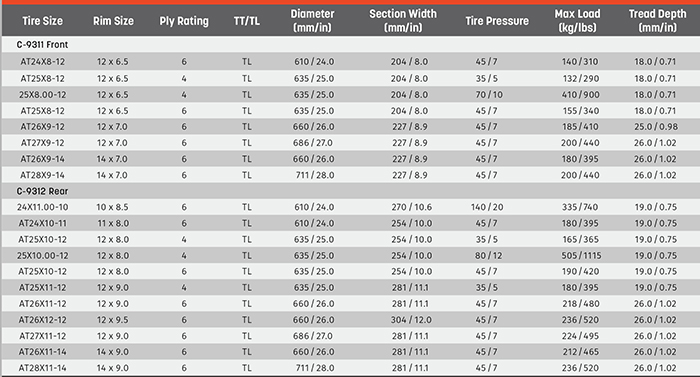Select the 24X11.00-10 tire size cell
This screenshot has width=700, height=377.
pos(42,207)
